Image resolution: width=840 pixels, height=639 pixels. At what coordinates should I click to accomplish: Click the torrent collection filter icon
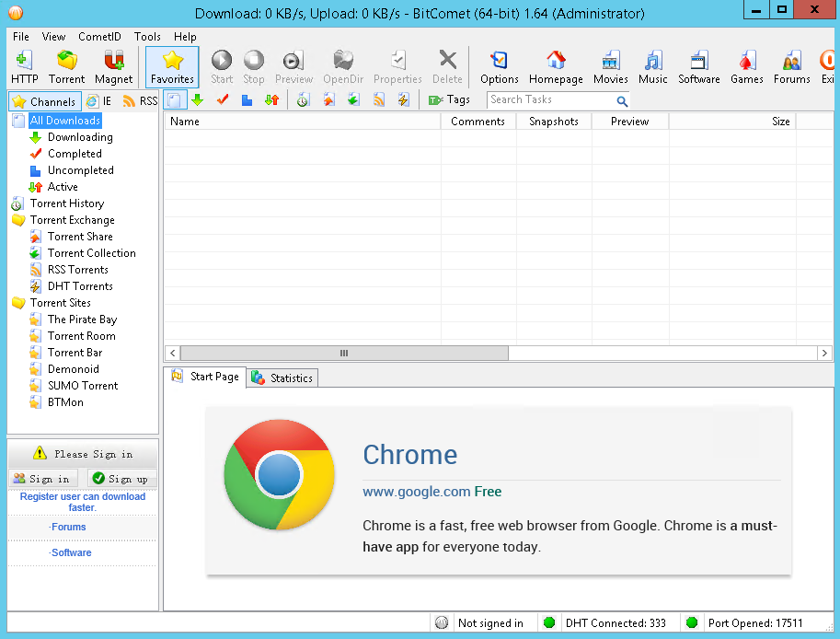pos(353,99)
